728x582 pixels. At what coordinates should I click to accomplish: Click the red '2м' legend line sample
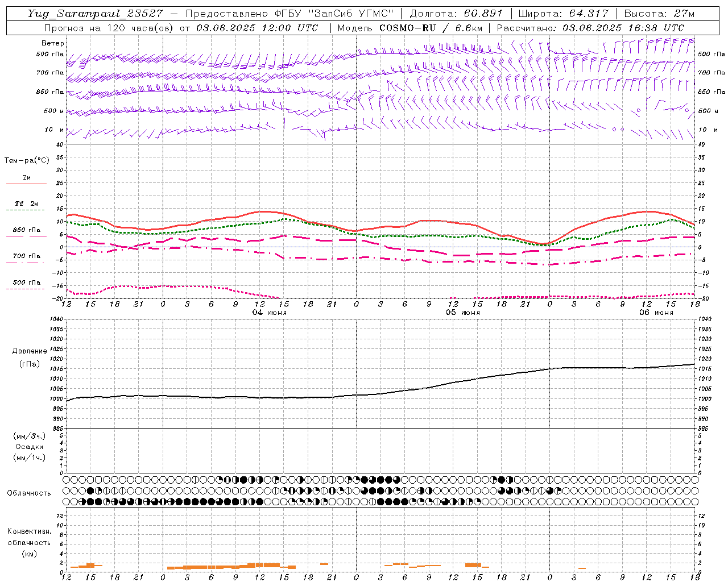point(26,184)
